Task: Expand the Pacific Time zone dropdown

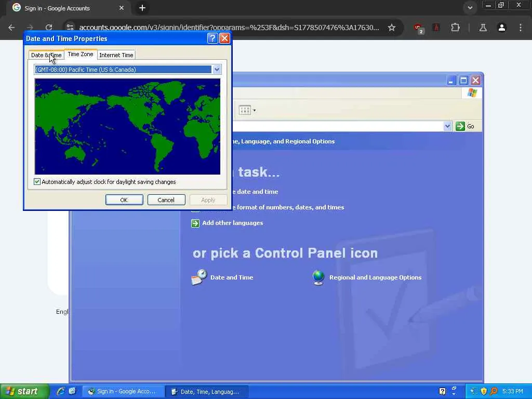Action: (217, 70)
